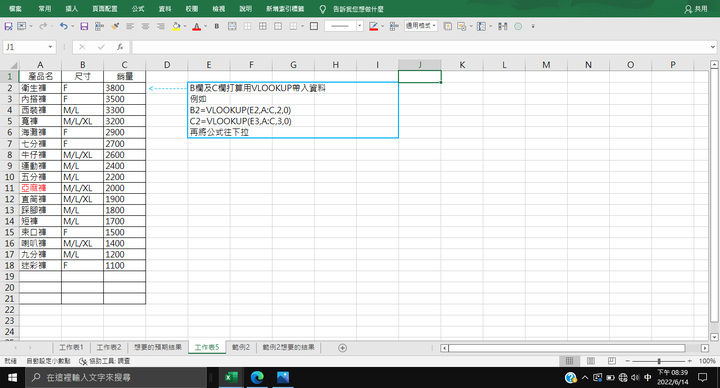Viewport: 720px width, 388px height.
Task: Click the customize quick access toolbar arrow
Action: 533,26
